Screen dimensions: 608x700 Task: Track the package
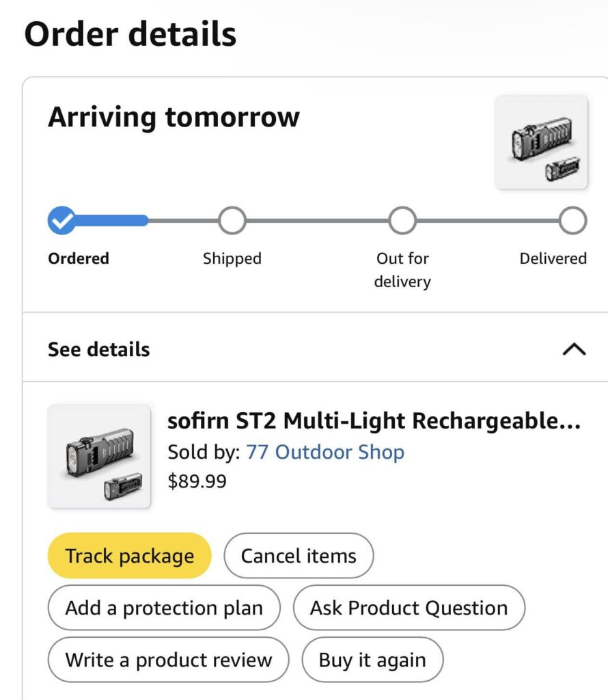coord(129,556)
